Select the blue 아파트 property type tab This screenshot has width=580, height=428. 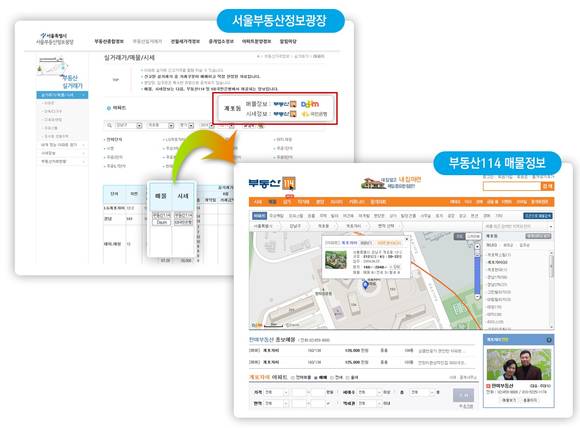(259, 216)
